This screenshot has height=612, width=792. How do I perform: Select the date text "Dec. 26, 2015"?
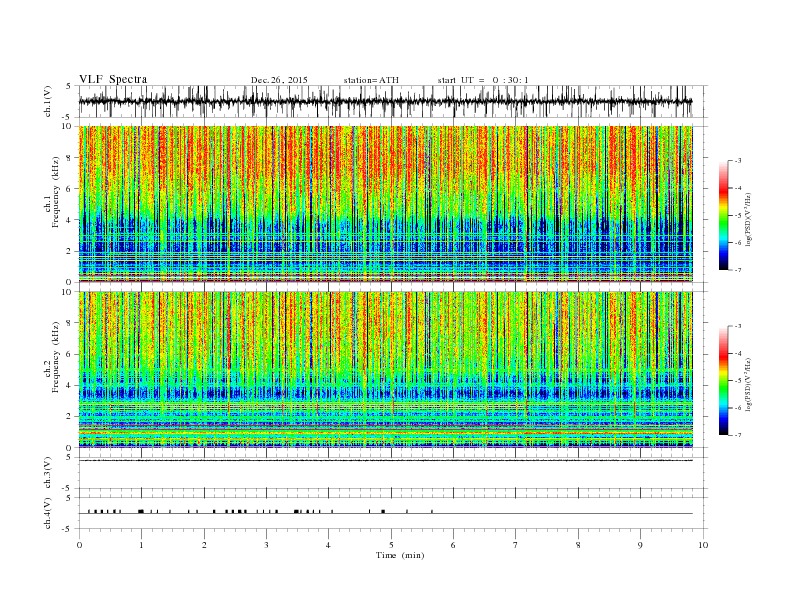279,80
